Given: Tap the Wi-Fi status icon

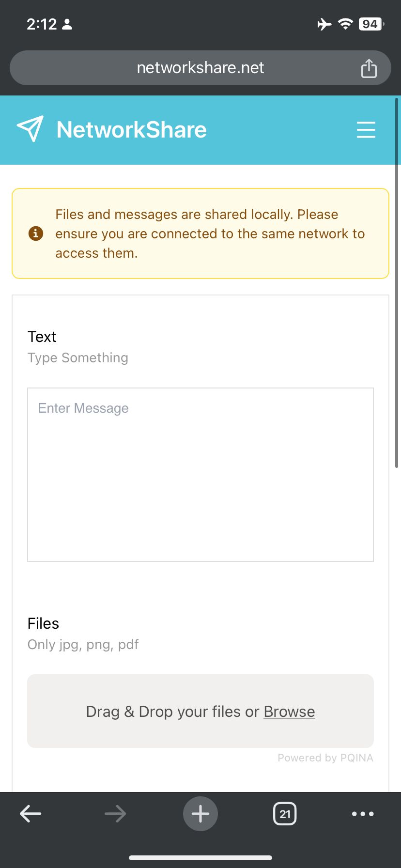Looking at the screenshot, I should click(345, 24).
